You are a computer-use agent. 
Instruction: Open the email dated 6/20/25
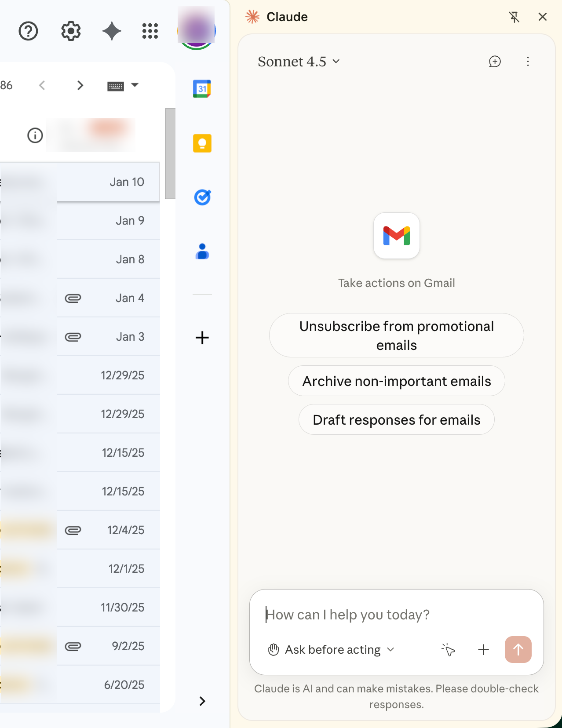[80, 685]
